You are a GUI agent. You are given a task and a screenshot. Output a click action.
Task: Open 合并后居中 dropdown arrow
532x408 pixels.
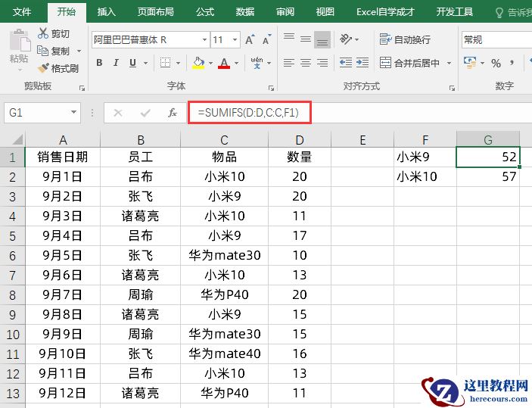(450, 63)
